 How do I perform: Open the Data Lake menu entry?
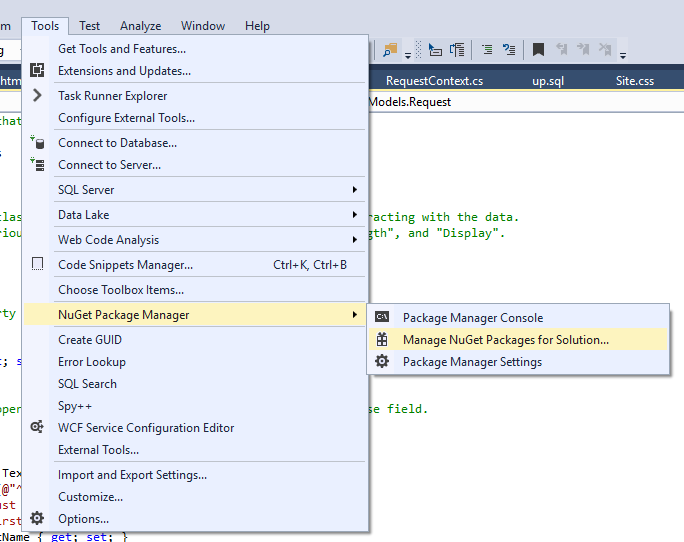pos(195,215)
